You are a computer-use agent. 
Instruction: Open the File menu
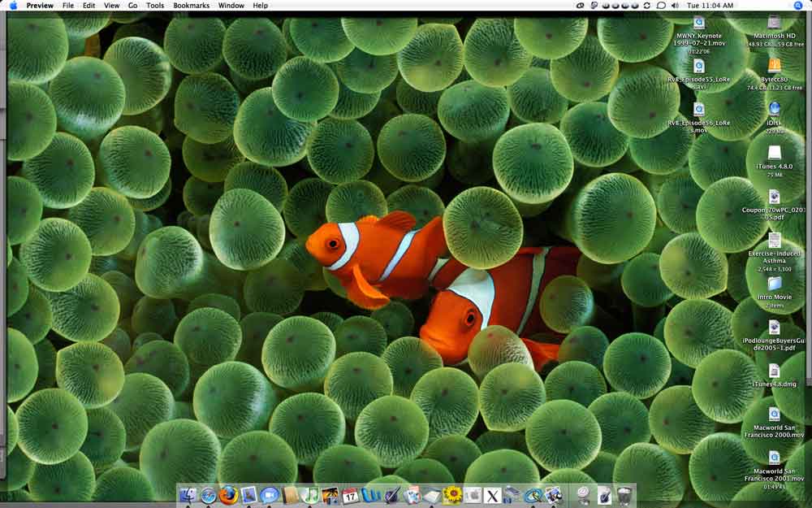pyautogui.click(x=68, y=5)
